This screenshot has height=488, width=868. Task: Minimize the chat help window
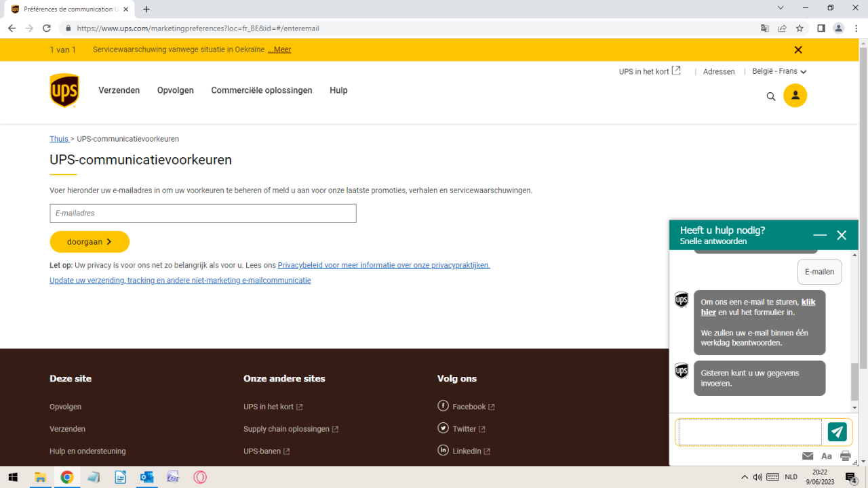point(820,235)
